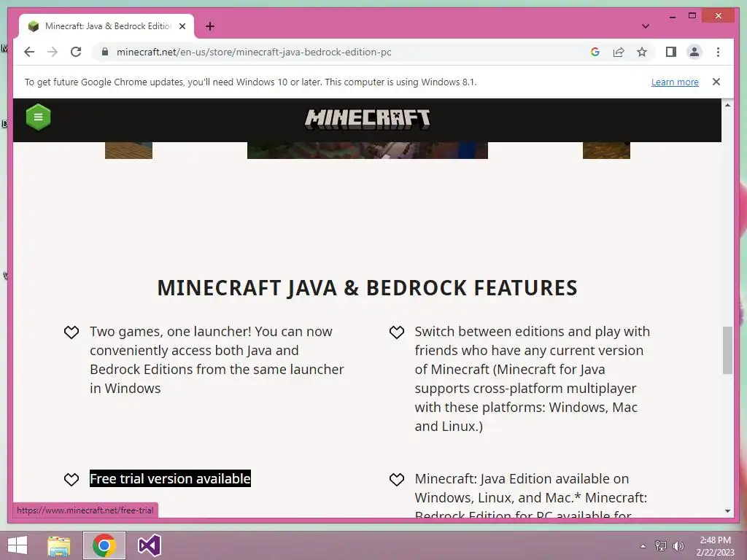
Task: Open a new tab with plus button
Action: pyautogui.click(x=210, y=26)
